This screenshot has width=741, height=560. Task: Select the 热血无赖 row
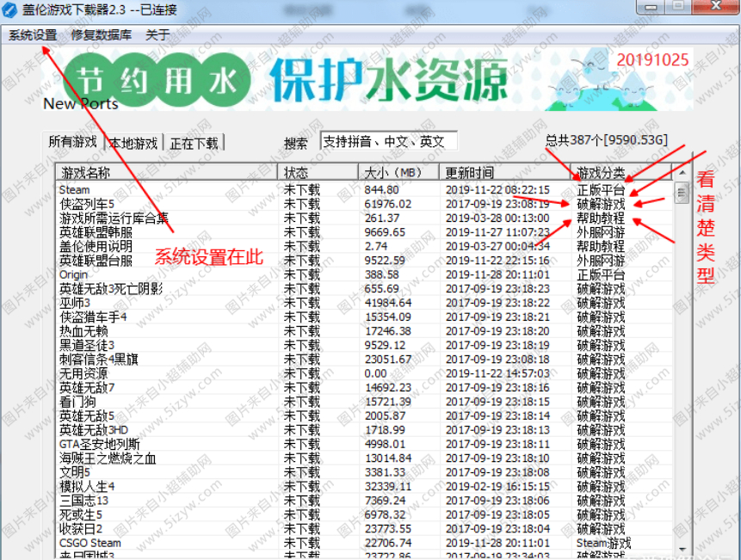pos(364,331)
